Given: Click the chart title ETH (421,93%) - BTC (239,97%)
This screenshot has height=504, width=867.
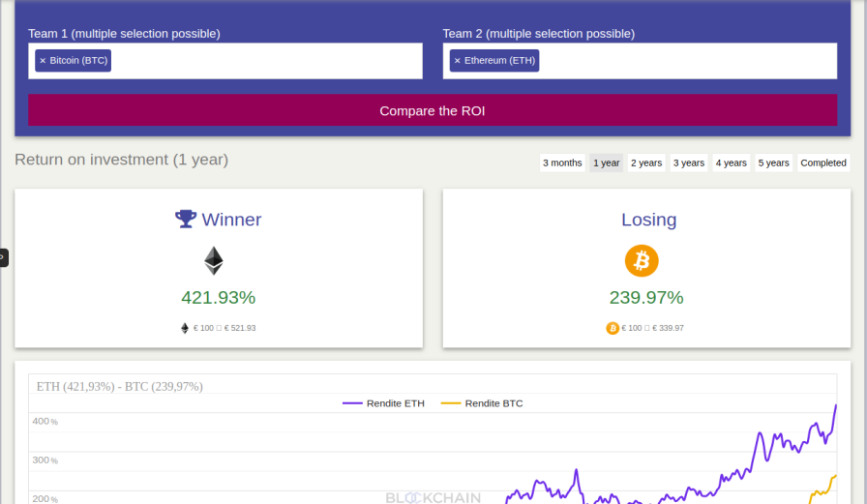Looking at the screenshot, I should pyautogui.click(x=119, y=386).
